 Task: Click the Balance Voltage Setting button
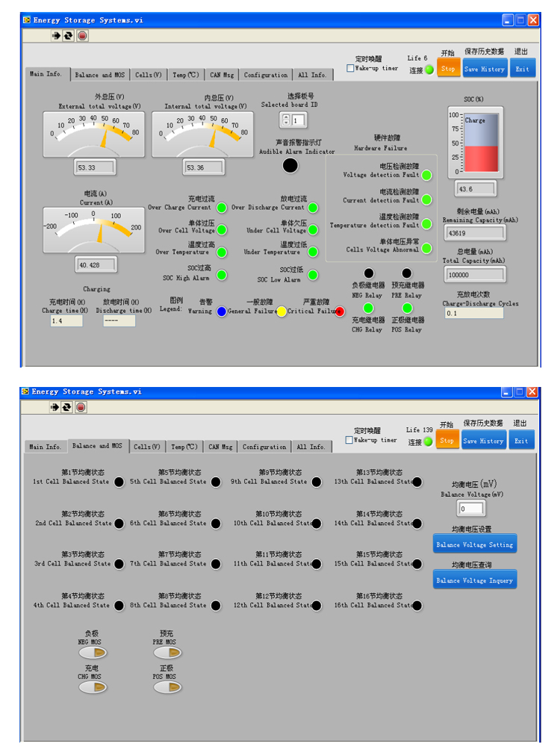tap(475, 545)
